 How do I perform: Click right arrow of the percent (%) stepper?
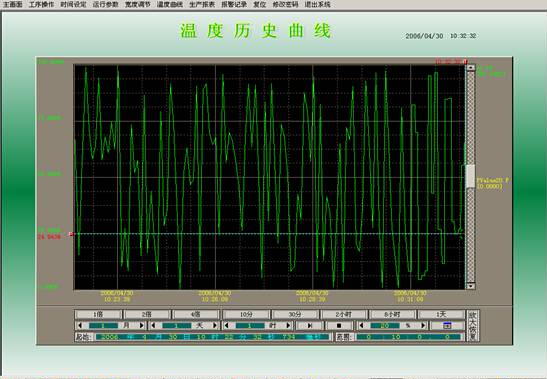(x=423, y=326)
